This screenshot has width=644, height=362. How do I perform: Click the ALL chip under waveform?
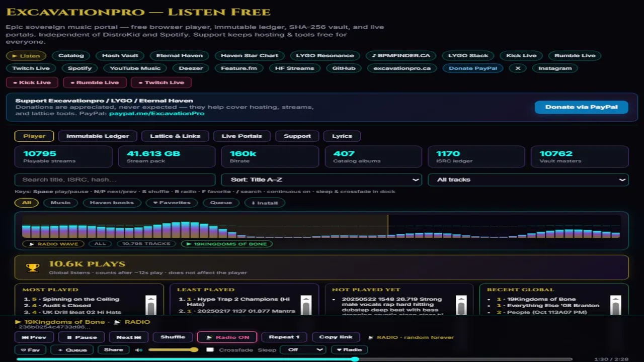click(x=100, y=244)
